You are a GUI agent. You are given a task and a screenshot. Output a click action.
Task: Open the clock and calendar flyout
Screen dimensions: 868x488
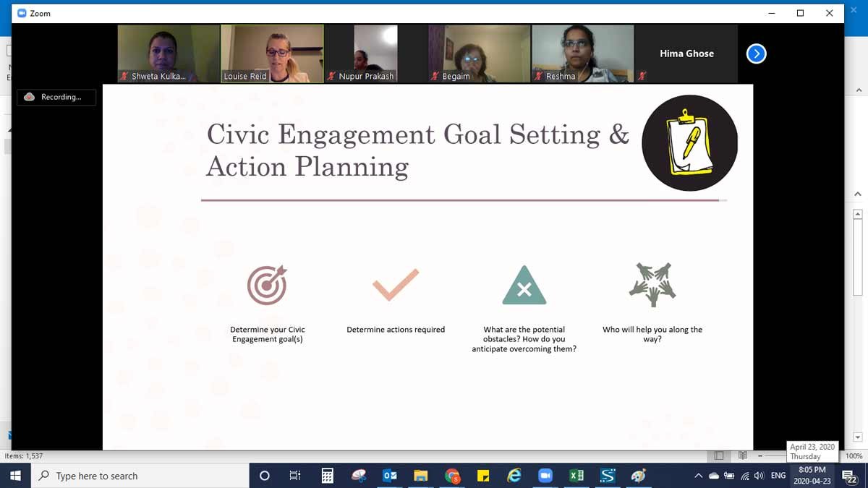click(x=812, y=476)
